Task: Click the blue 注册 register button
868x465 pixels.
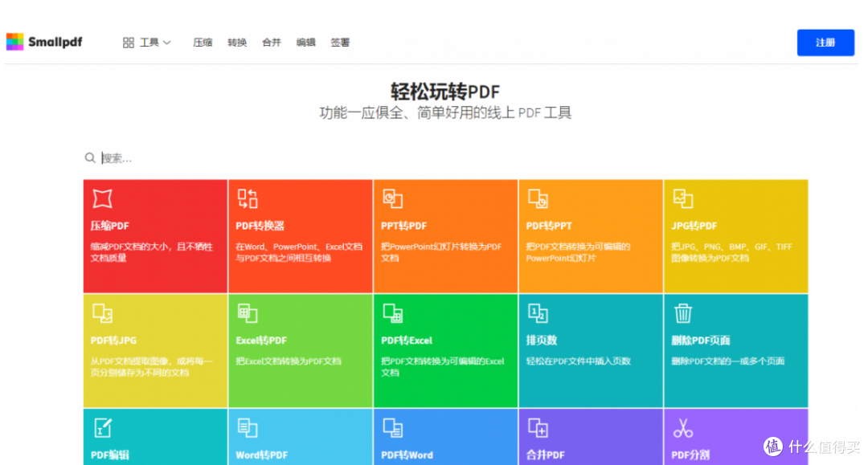Action: point(825,43)
